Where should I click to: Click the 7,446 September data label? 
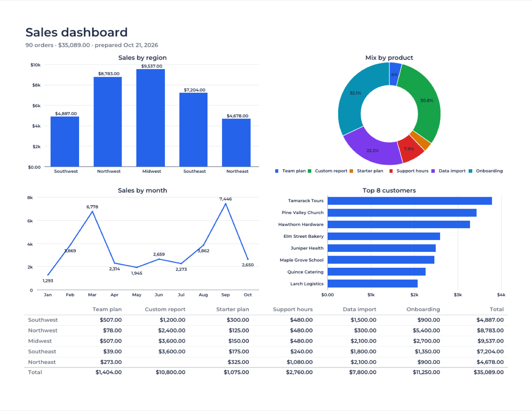(x=225, y=199)
